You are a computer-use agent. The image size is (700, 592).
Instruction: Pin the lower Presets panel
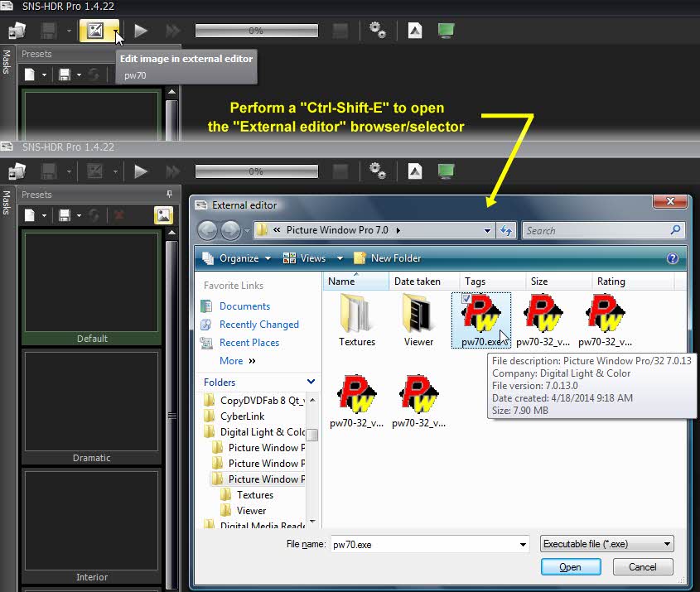[169, 194]
